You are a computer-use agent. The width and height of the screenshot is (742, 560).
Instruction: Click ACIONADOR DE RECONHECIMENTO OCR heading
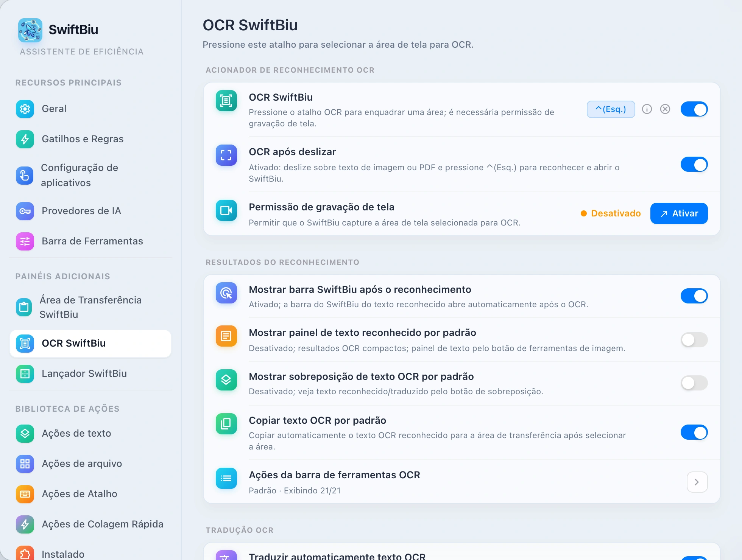tap(290, 70)
